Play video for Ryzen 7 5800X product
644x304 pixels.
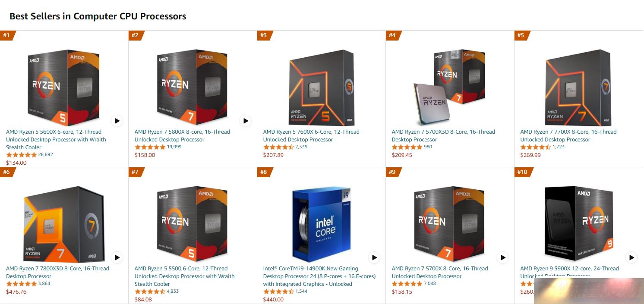click(x=246, y=121)
